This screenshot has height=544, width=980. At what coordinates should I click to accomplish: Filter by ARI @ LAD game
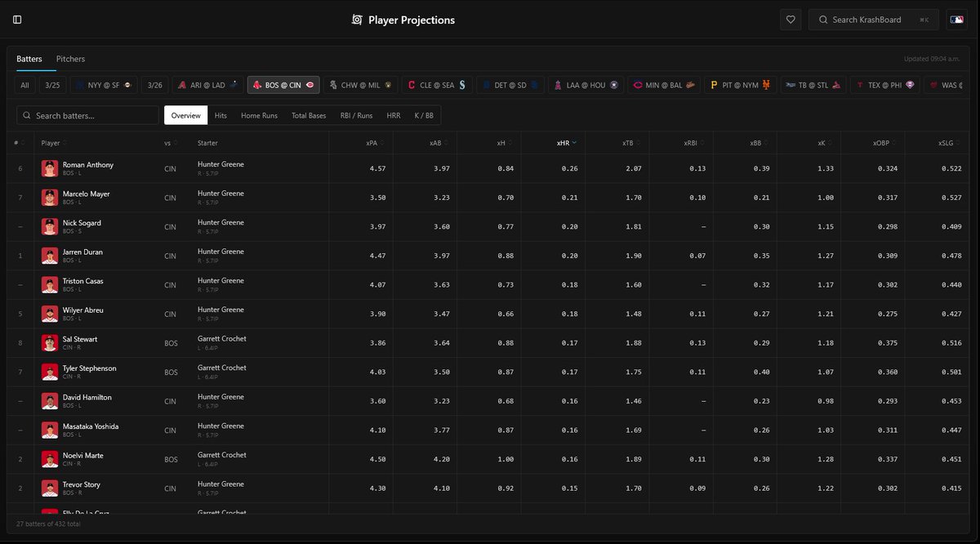207,85
